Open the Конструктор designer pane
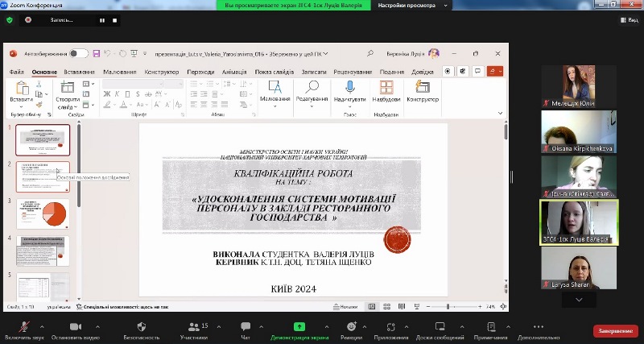 click(423, 92)
